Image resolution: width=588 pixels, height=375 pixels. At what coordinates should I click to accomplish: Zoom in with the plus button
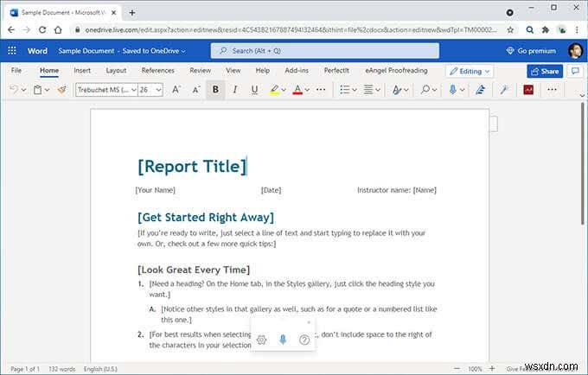click(x=492, y=369)
